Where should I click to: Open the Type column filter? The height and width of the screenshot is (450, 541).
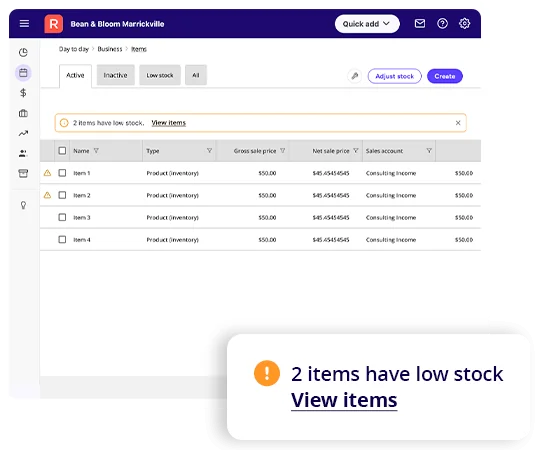pyautogui.click(x=209, y=150)
